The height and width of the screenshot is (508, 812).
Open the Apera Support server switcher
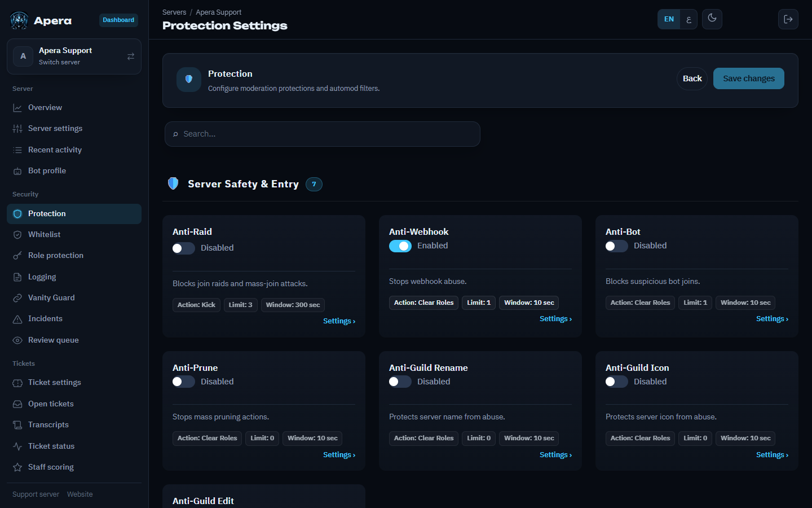(x=74, y=56)
